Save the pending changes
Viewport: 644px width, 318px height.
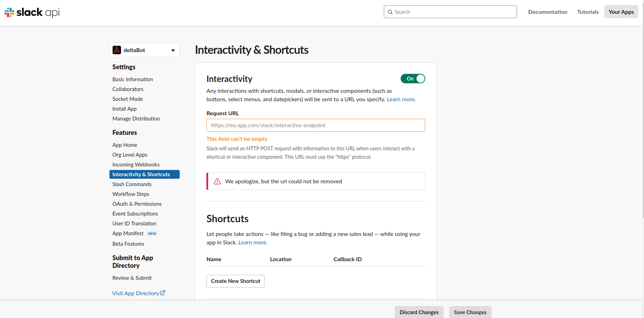click(x=470, y=312)
